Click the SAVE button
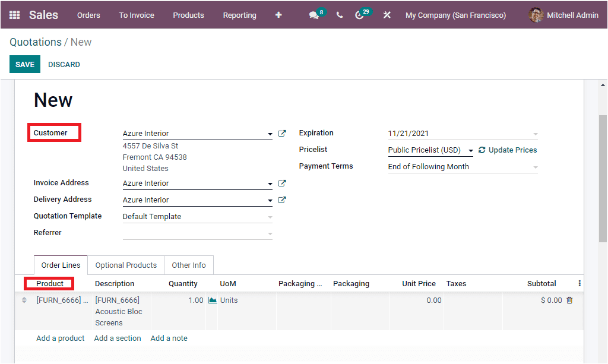 [x=24, y=64]
